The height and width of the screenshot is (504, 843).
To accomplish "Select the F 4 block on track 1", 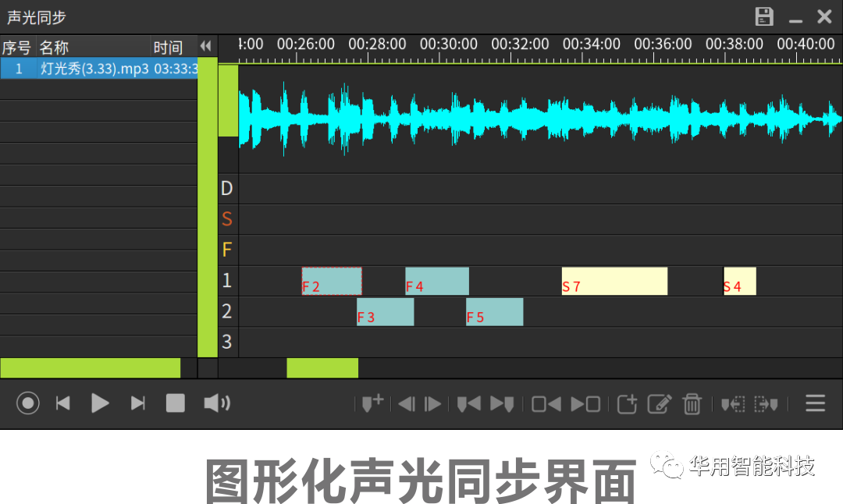I will (x=437, y=281).
